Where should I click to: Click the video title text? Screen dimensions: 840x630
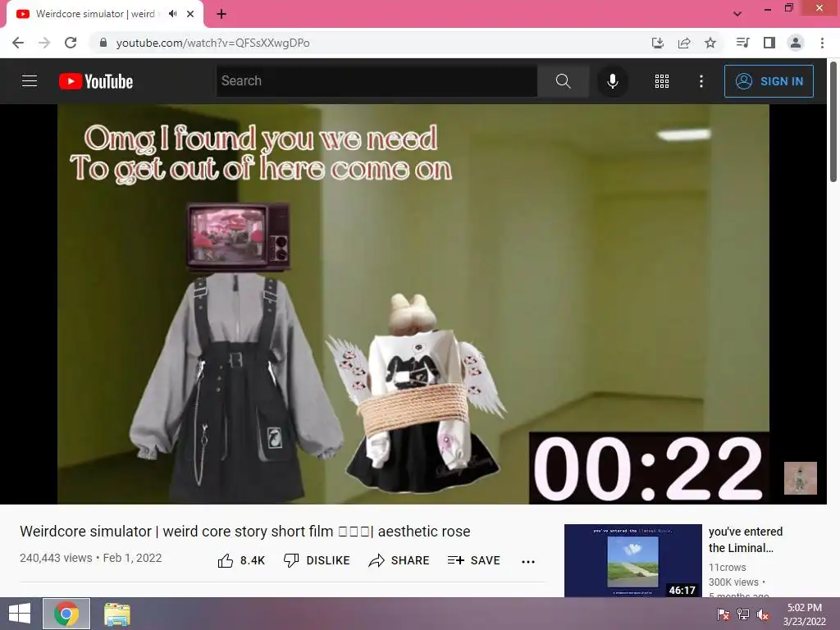(x=244, y=532)
